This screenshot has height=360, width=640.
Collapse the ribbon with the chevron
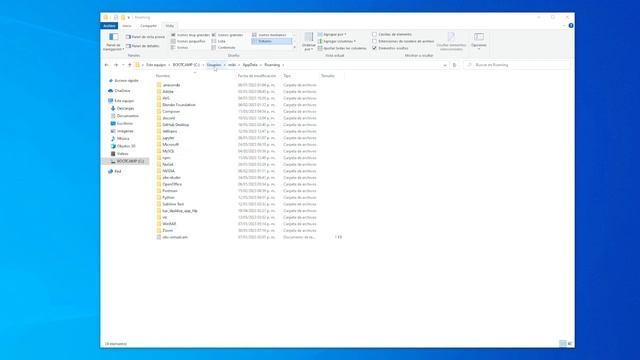564,26
